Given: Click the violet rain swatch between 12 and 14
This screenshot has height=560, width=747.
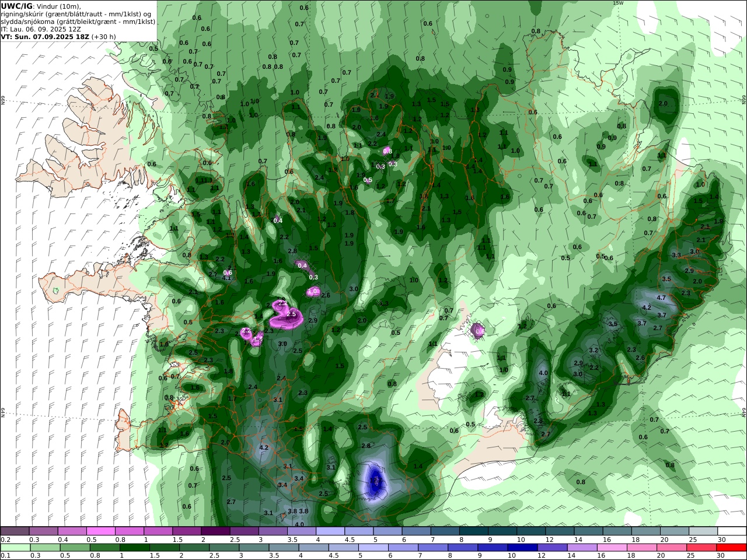Looking at the screenshot, I should (x=553, y=548).
